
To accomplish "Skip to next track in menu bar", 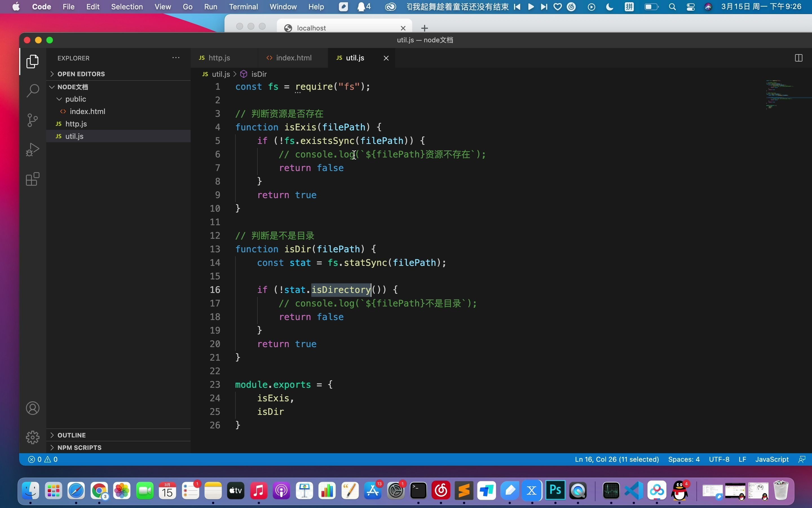I will click(x=544, y=7).
